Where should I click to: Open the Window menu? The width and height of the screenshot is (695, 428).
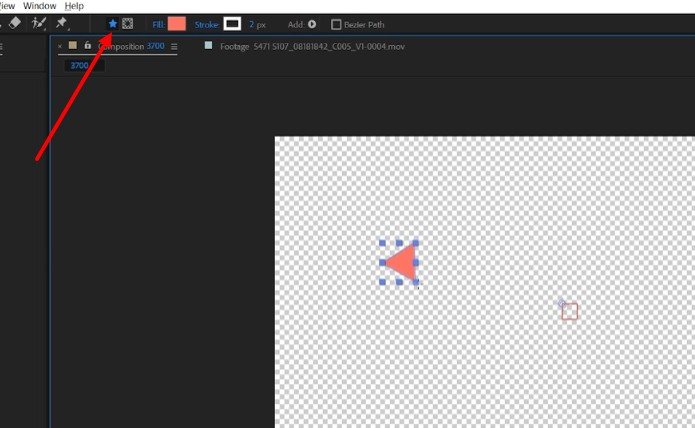click(x=39, y=6)
